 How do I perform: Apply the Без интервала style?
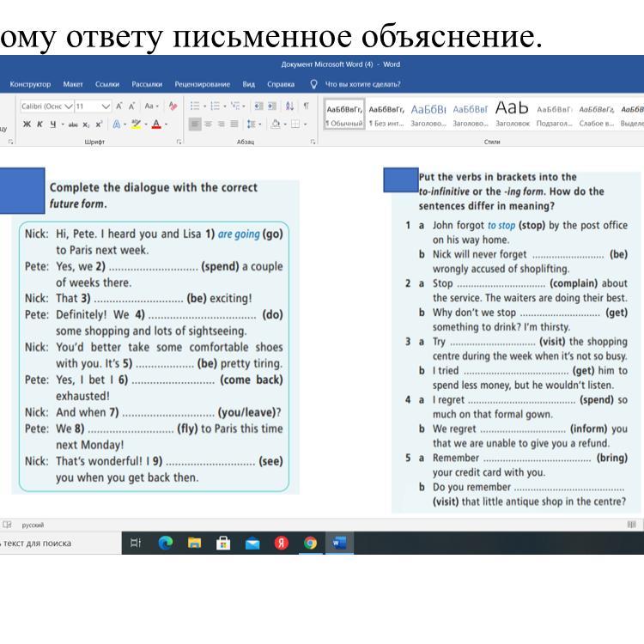click(x=386, y=113)
